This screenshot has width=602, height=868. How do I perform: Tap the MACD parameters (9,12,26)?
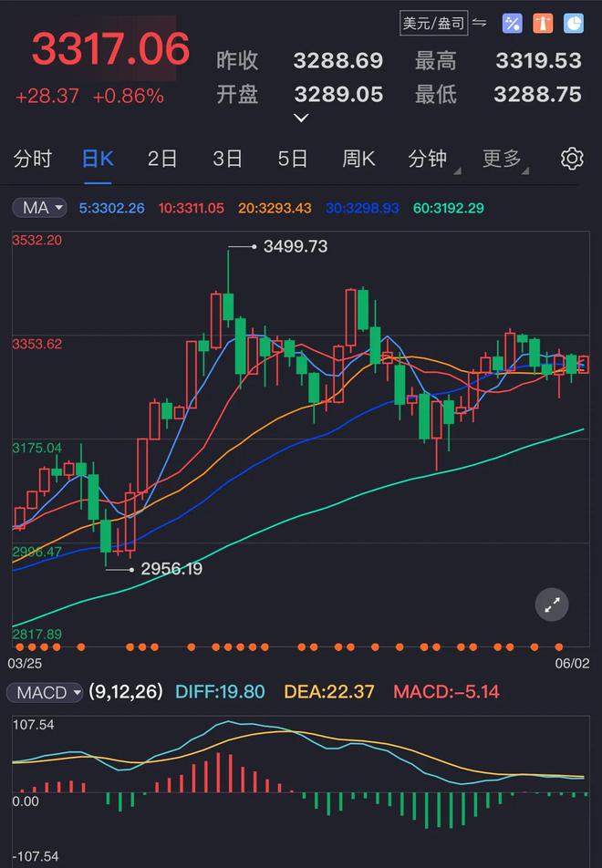tap(126, 691)
